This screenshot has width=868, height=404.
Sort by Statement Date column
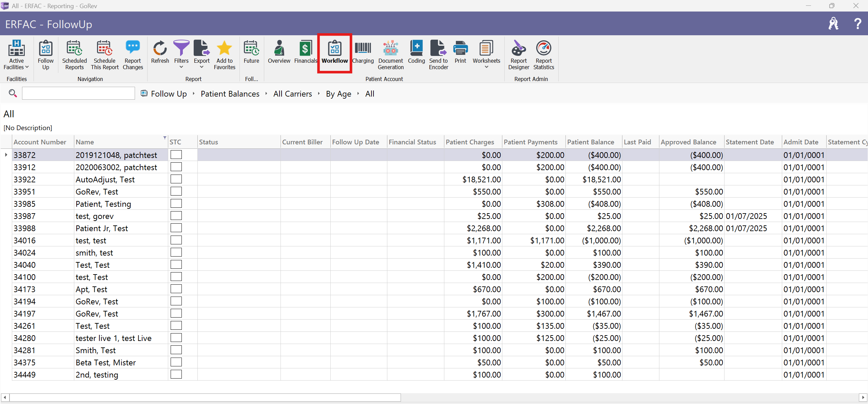tap(753, 142)
